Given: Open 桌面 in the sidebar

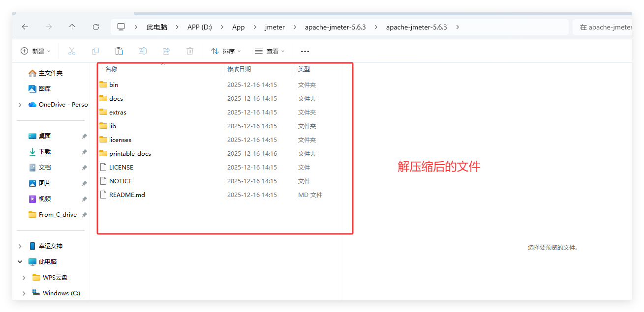Looking at the screenshot, I should (x=45, y=136).
